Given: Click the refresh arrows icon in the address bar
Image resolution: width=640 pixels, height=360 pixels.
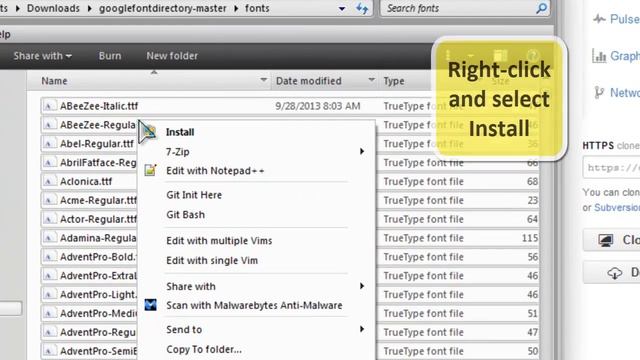Looking at the screenshot, I should [x=362, y=8].
